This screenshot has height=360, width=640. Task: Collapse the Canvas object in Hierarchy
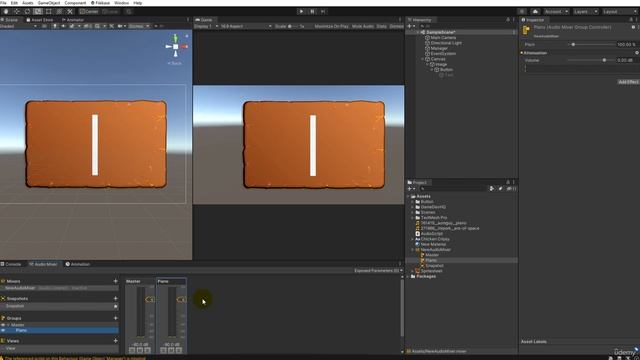(x=423, y=59)
